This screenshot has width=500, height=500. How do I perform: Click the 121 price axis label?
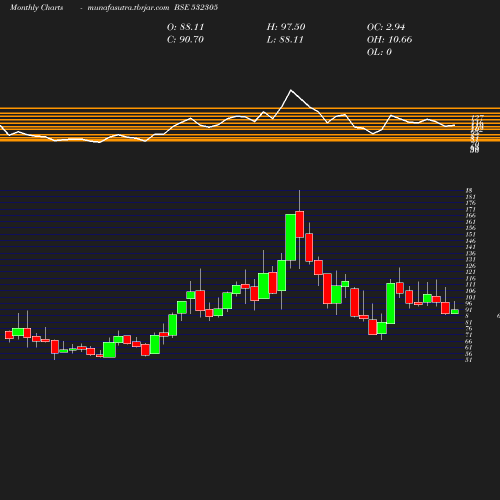(x=470, y=272)
